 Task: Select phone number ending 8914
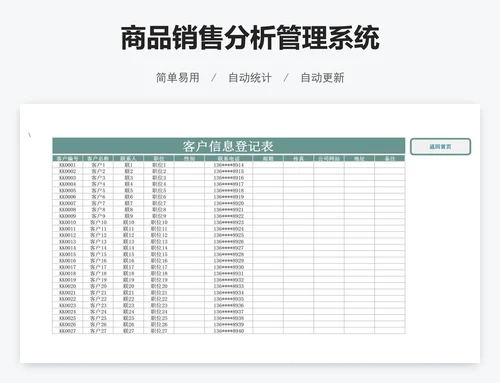229,165
